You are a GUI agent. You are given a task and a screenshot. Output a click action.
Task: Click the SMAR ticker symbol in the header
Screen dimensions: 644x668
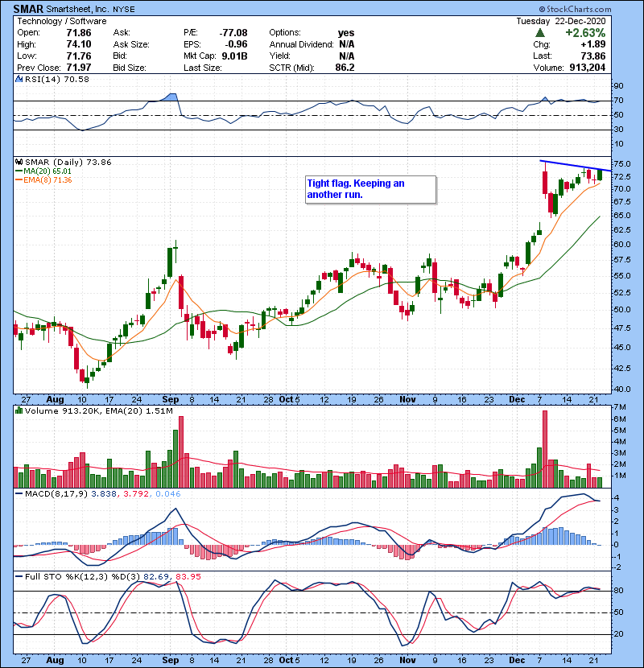28,9
